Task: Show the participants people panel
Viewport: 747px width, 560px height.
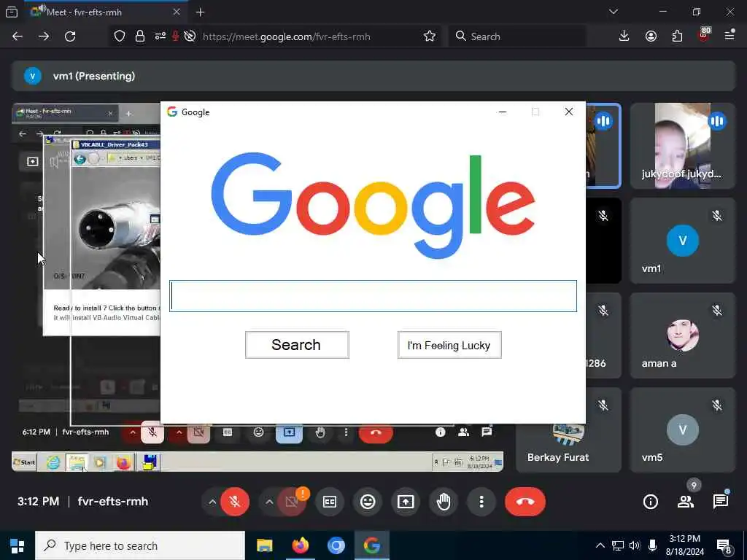Action: 686,502
